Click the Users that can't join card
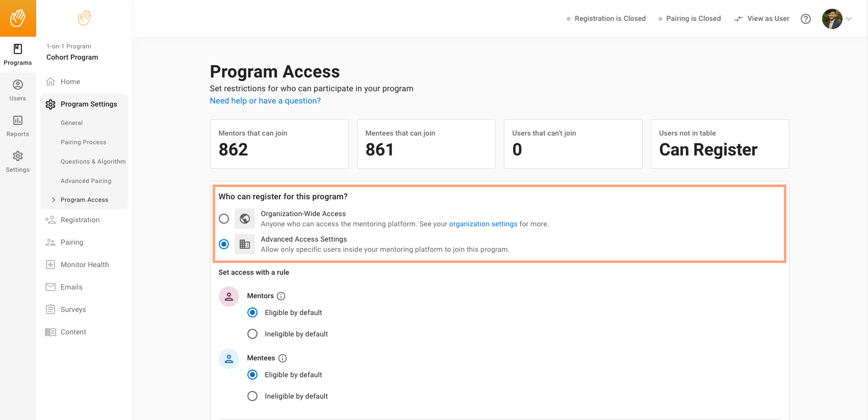This screenshot has width=868, height=420. [x=573, y=144]
